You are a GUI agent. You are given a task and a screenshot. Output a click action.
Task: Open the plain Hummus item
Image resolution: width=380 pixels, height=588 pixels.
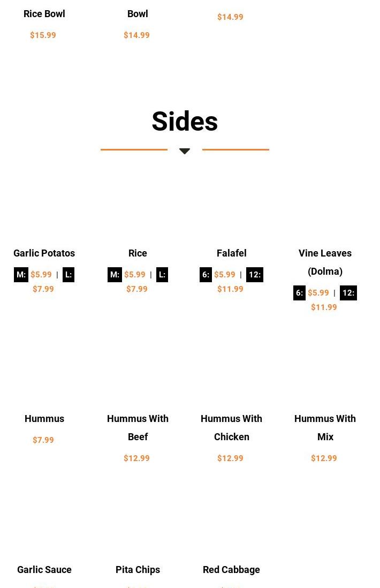[44, 419]
